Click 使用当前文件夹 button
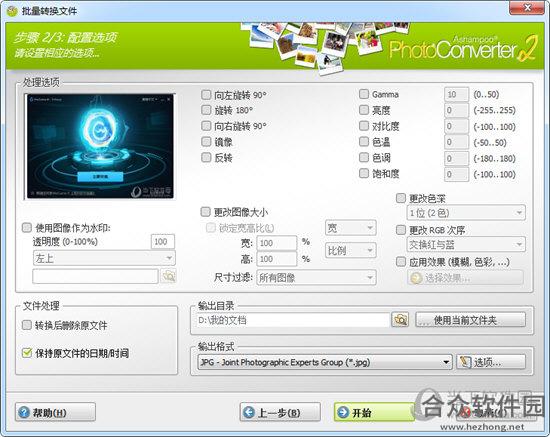Screen dimensions: 550x437 471,320
